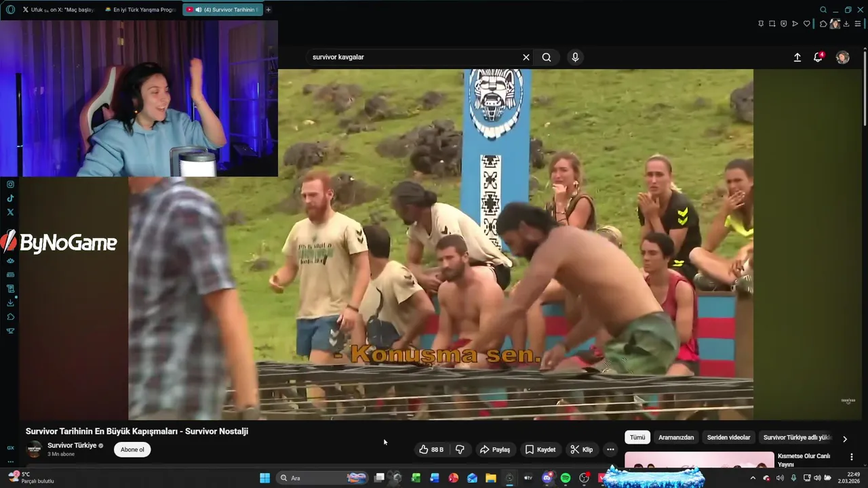Open the browser tab search magnifier
Screen dimensions: 868x488
[x=823, y=9]
